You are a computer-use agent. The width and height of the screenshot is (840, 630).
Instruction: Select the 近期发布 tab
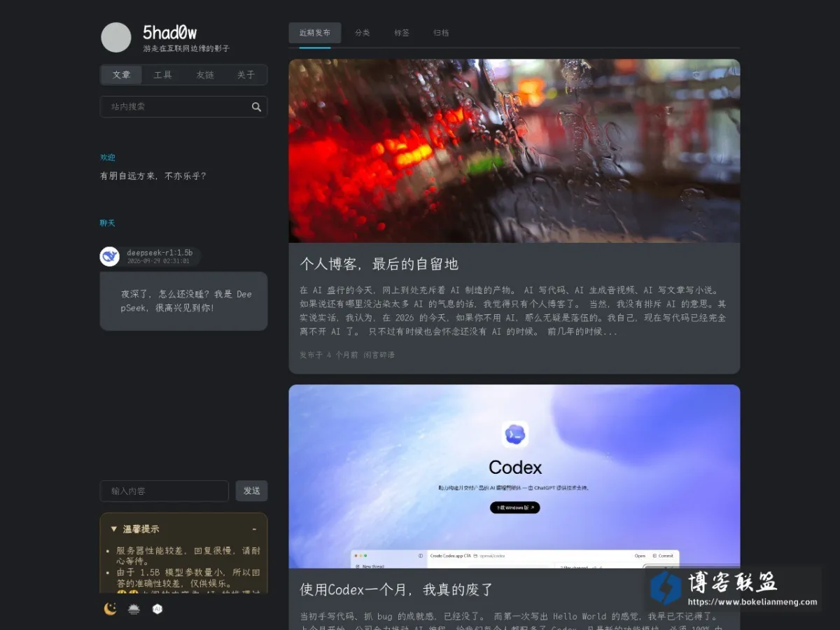pos(315,33)
